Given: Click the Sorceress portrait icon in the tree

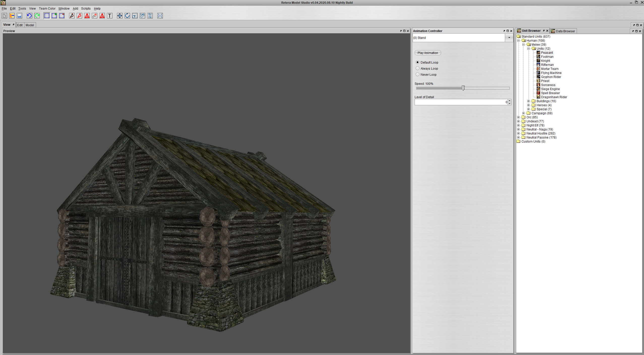Looking at the screenshot, I should tap(538, 85).
